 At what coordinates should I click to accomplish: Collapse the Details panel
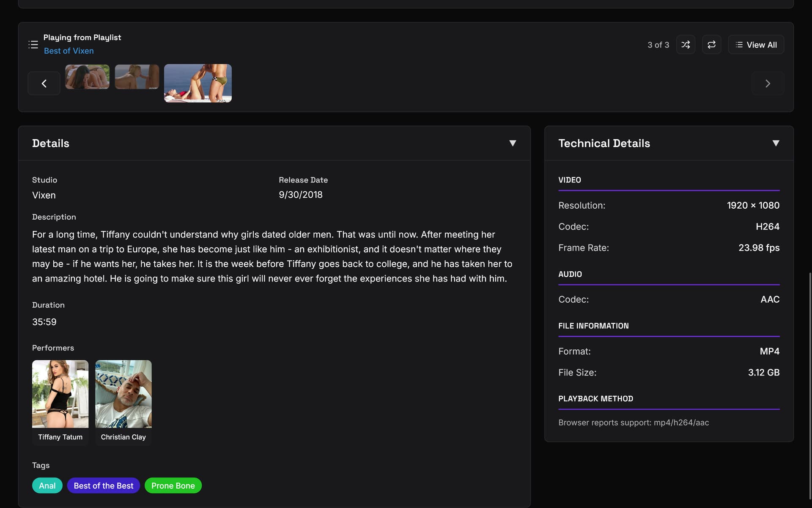(x=513, y=143)
